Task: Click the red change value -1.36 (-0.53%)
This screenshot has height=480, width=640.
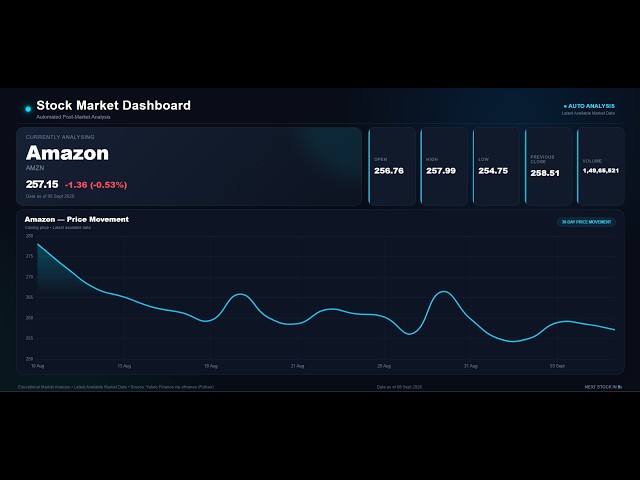Action: click(96, 185)
